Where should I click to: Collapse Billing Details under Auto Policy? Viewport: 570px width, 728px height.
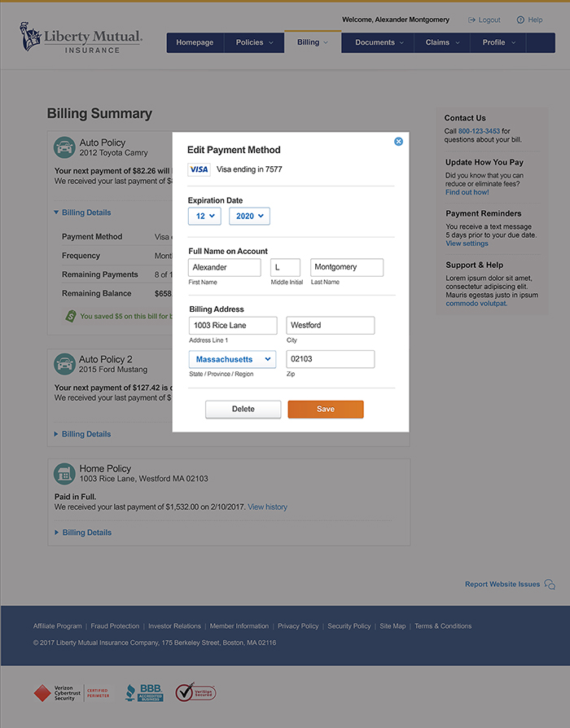82,213
